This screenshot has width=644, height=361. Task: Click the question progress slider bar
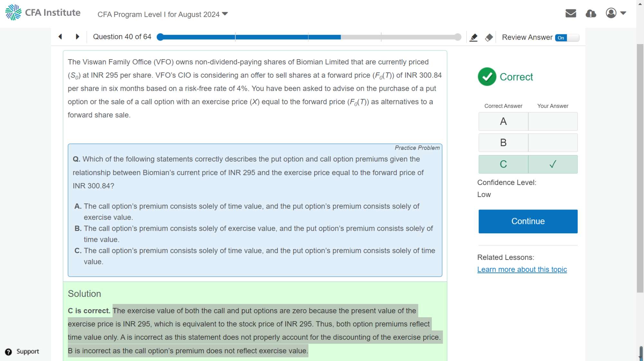[308, 37]
